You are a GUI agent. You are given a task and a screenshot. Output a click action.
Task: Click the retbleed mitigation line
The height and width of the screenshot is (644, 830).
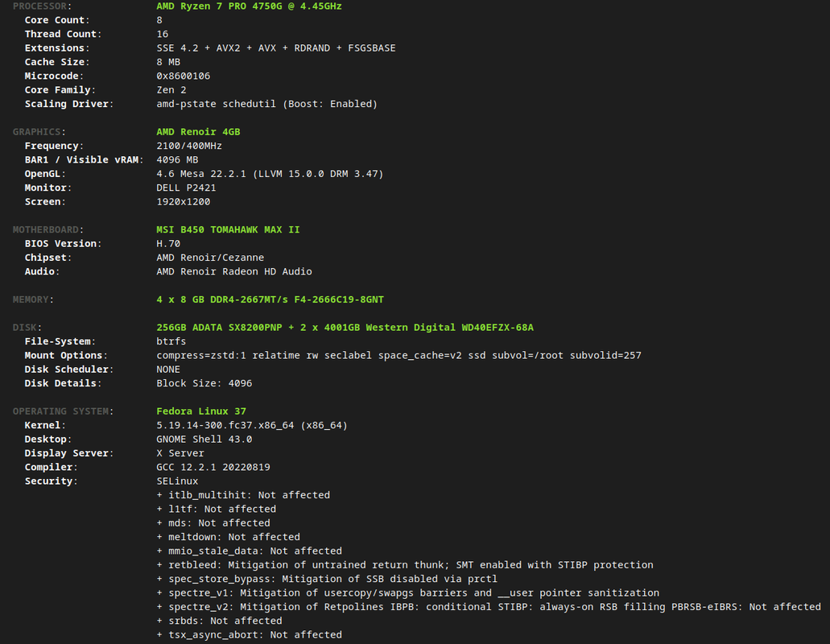pyautogui.click(x=405, y=565)
